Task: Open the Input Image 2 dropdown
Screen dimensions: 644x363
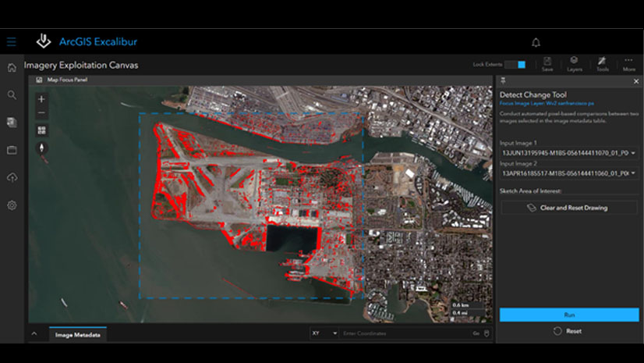Action: pos(569,173)
